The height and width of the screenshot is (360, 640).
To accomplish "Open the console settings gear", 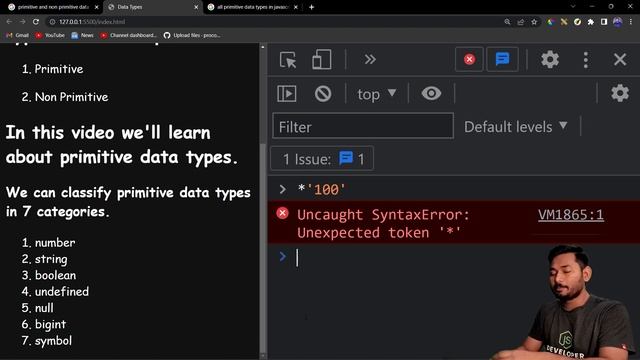I will (620, 93).
